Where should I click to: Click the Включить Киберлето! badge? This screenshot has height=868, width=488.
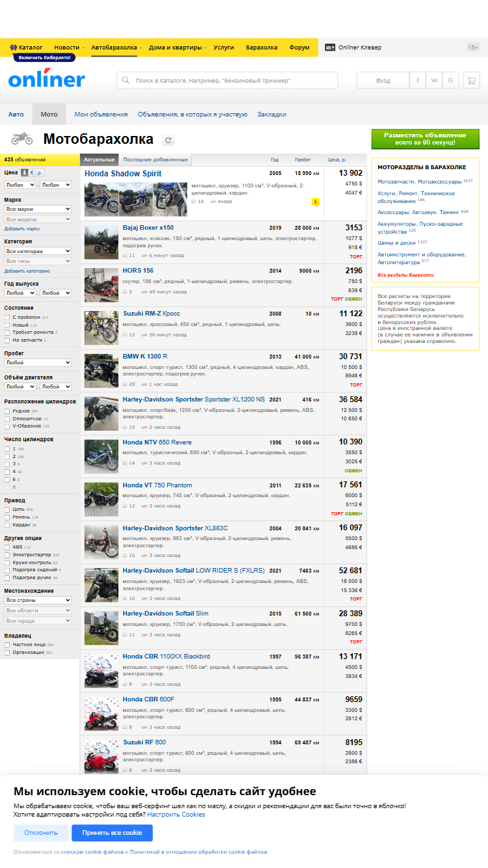44,58
